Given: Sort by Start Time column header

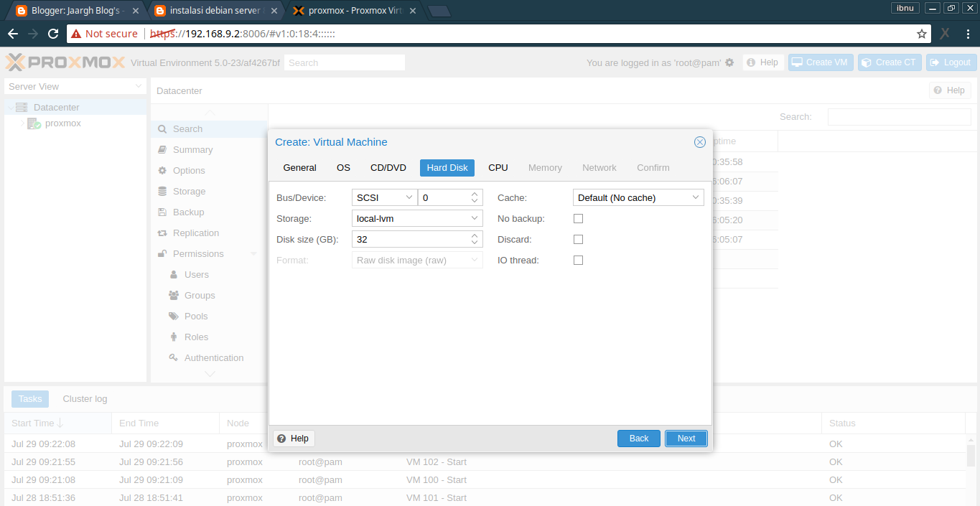Looking at the screenshot, I should point(57,423).
